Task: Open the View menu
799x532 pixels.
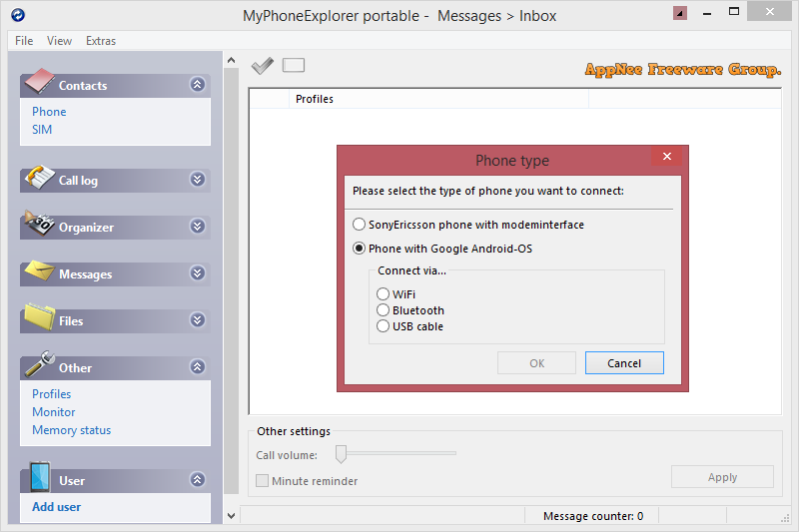Action: pyautogui.click(x=59, y=41)
